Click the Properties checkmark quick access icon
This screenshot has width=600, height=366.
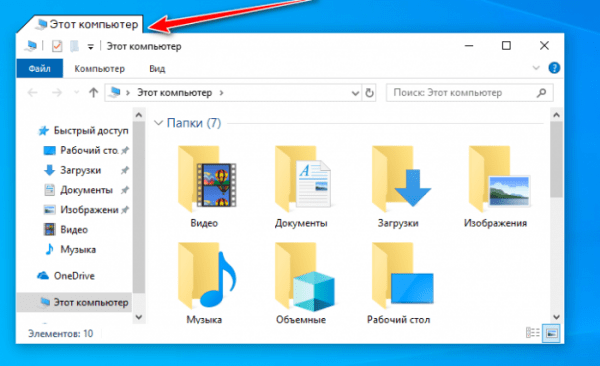coord(57,46)
